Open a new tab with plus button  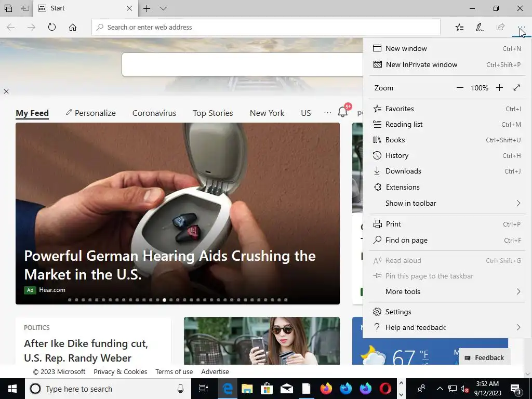(x=147, y=8)
